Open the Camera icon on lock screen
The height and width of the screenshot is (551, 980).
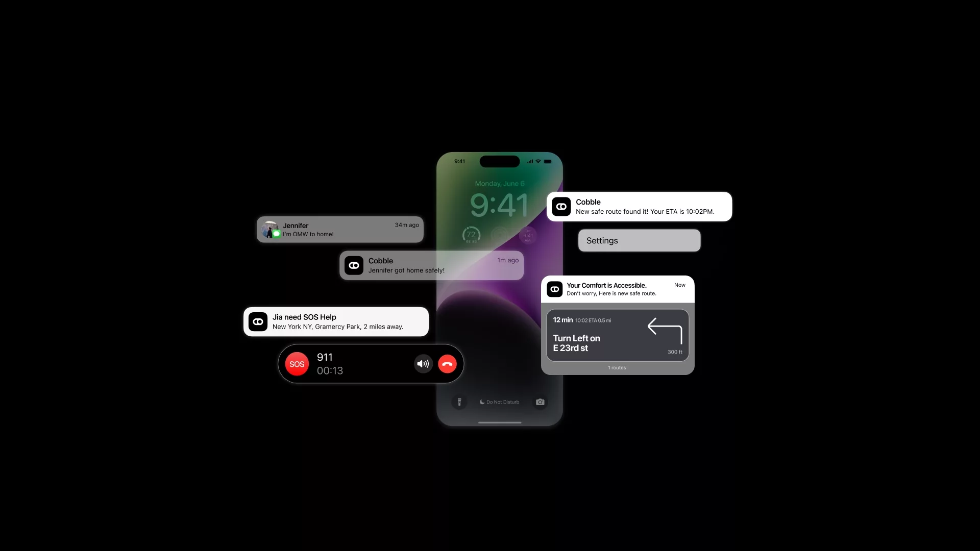(540, 402)
